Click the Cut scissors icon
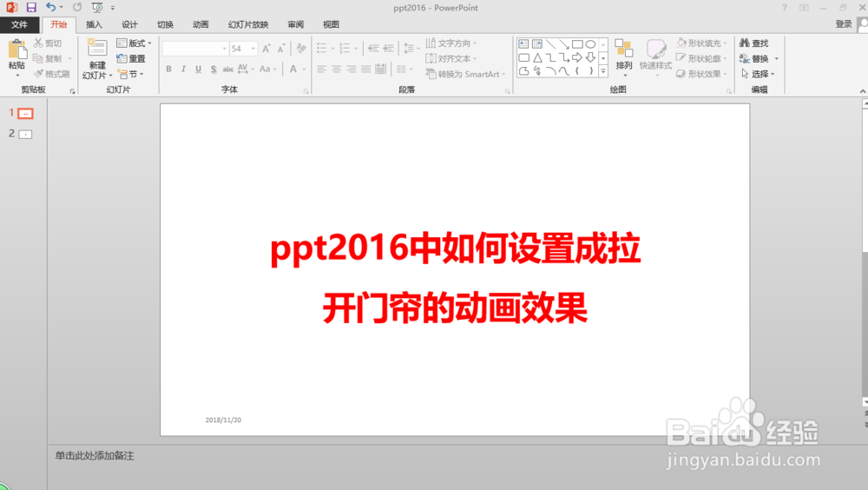Viewport: 868px width, 490px height. pyautogui.click(x=37, y=43)
